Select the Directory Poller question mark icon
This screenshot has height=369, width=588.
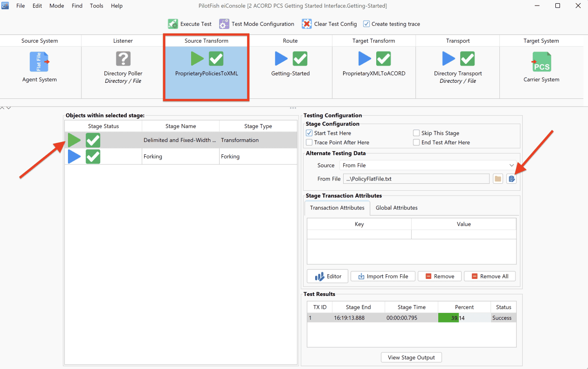coord(123,58)
